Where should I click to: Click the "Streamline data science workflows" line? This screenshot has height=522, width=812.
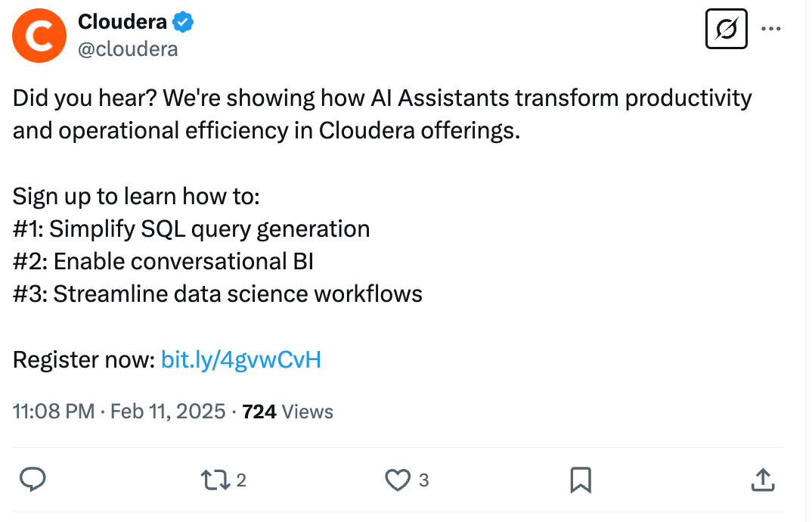[x=237, y=294]
